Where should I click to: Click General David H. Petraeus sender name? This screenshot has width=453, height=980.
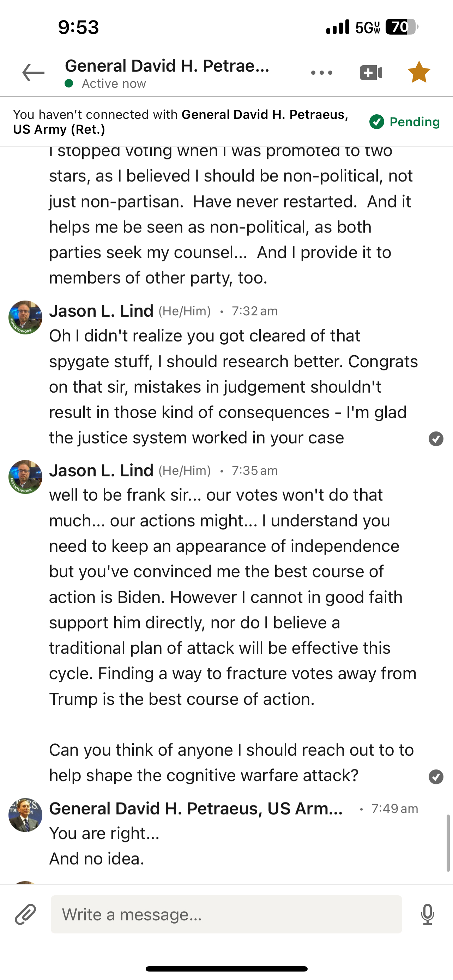tap(196, 809)
